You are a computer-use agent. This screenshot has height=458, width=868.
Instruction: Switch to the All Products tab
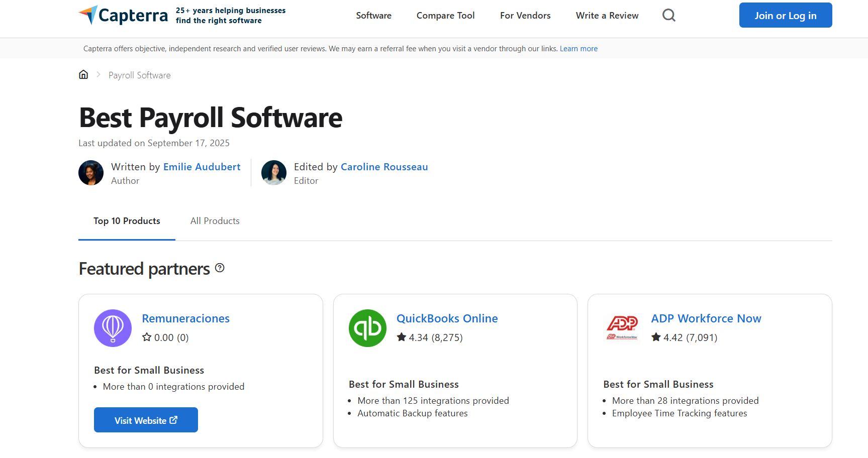click(215, 220)
